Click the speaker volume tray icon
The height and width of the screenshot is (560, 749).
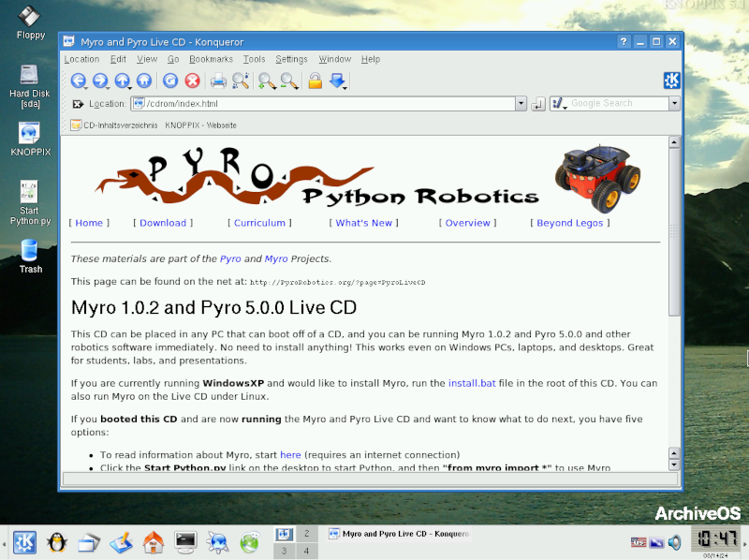click(674, 542)
